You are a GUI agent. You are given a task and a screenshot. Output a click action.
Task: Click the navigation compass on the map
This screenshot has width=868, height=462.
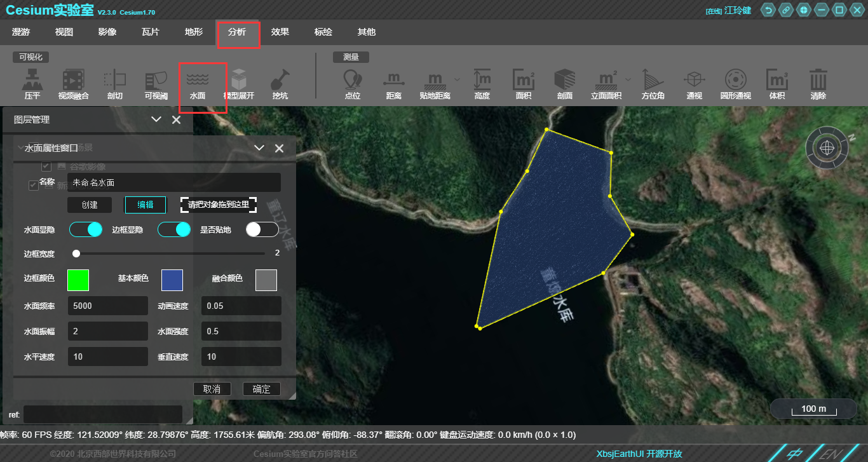827,147
